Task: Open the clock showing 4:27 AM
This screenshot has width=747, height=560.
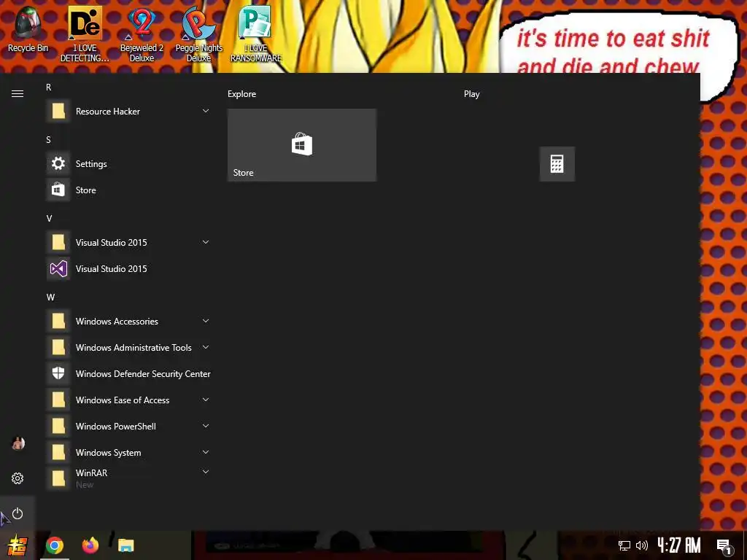Action: tap(679, 545)
